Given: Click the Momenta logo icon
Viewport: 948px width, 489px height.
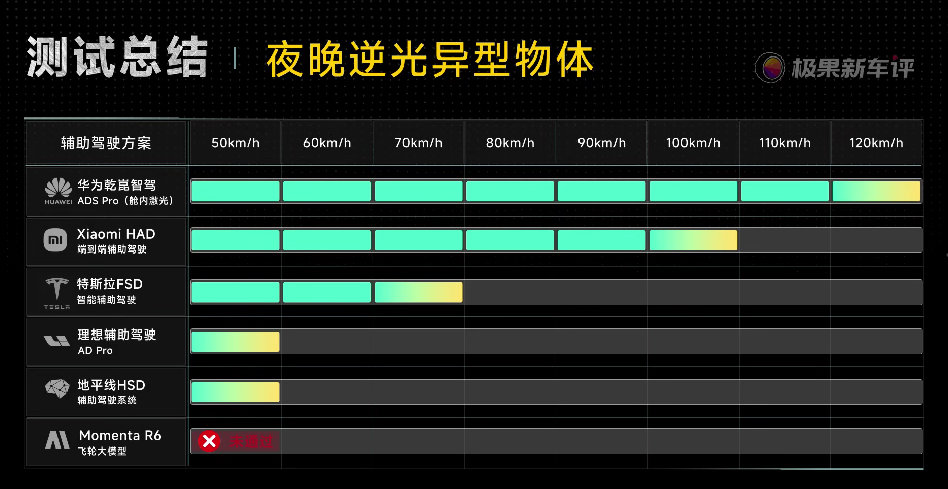Looking at the screenshot, I should tap(57, 439).
